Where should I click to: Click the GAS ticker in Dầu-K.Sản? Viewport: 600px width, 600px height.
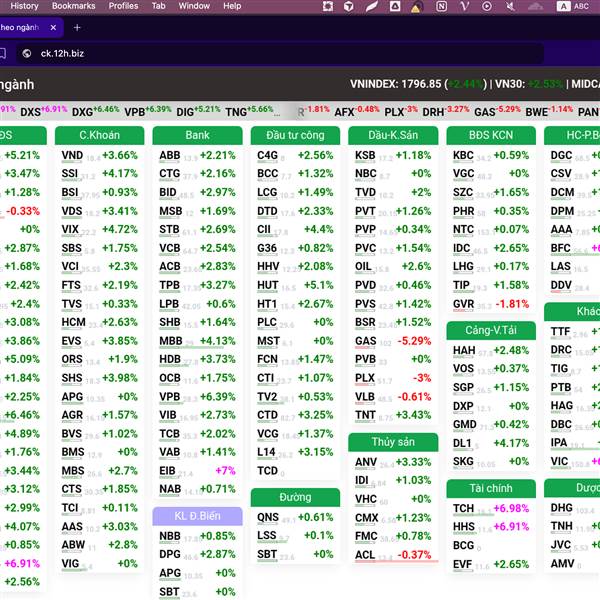coord(366,341)
